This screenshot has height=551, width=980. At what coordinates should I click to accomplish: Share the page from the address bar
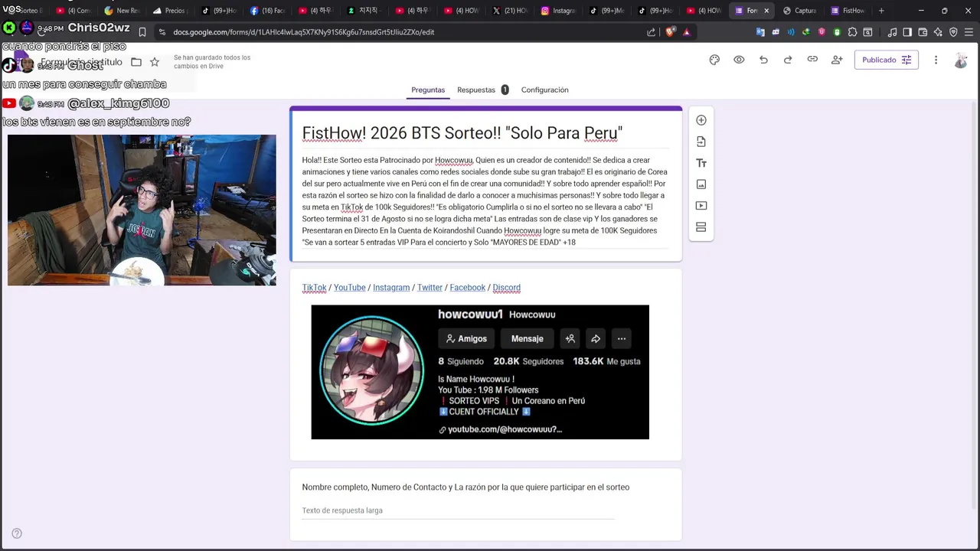652,32
